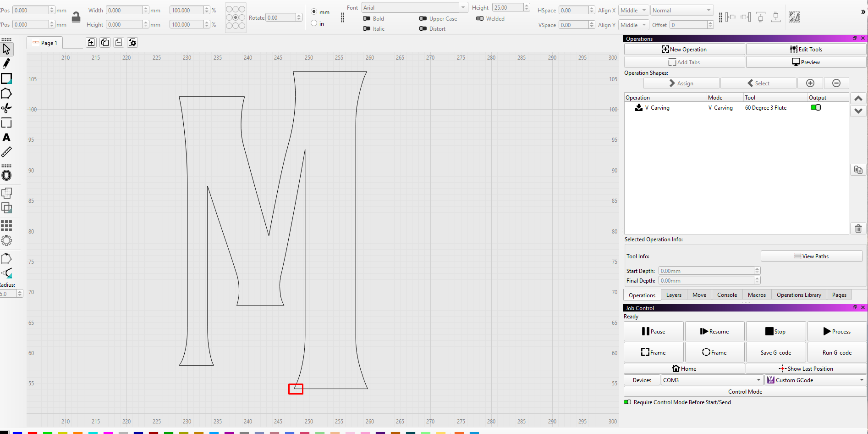868x434 pixels.
Task: Open the Align X Middle dropdown
Action: pyautogui.click(x=633, y=11)
